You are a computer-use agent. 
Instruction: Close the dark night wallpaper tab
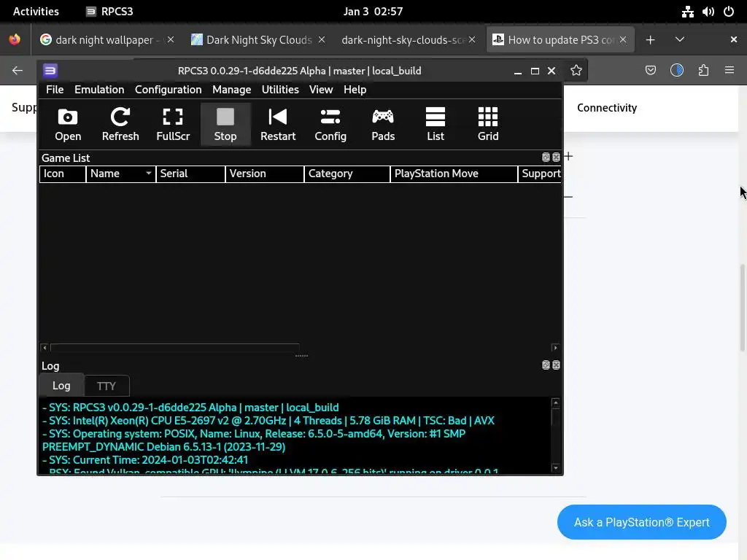tap(171, 40)
